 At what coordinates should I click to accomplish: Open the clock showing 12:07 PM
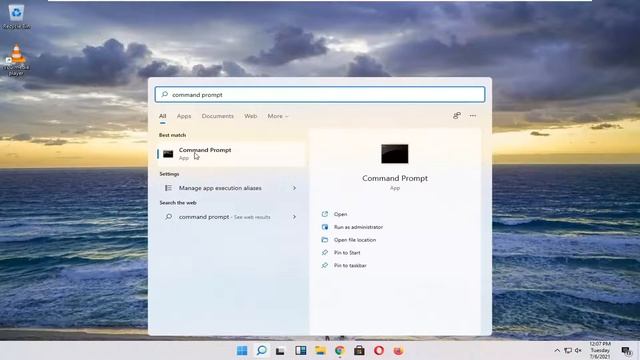(x=600, y=351)
